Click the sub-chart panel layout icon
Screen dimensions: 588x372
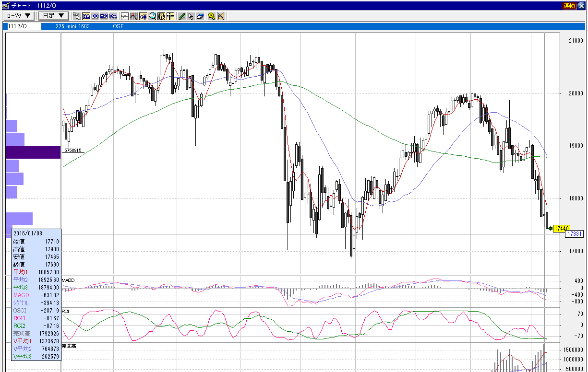coord(125,16)
